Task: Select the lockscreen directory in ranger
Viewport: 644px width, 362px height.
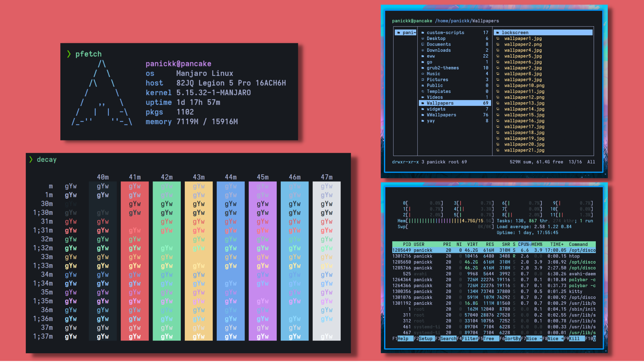Action: click(x=517, y=32)
